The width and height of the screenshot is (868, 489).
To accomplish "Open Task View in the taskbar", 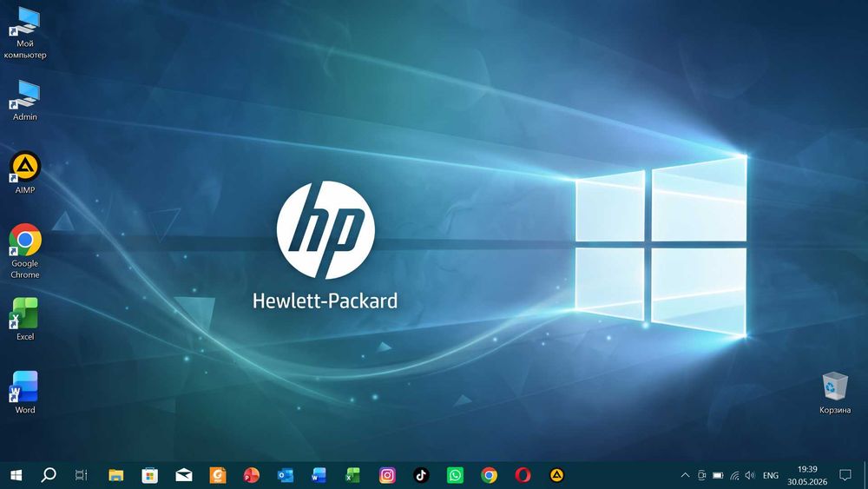I will pyautogui.click(x=81, y=475).
